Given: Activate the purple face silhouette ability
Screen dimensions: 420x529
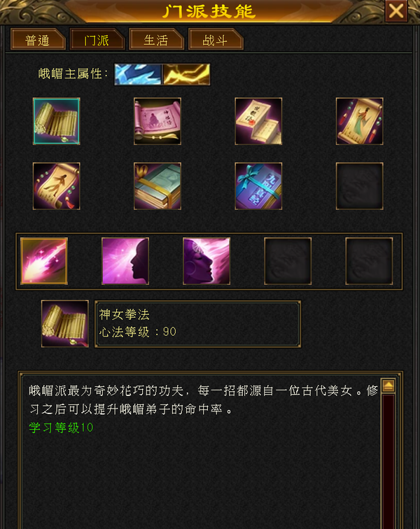Looking at the screenshot, I should point(125,261).
